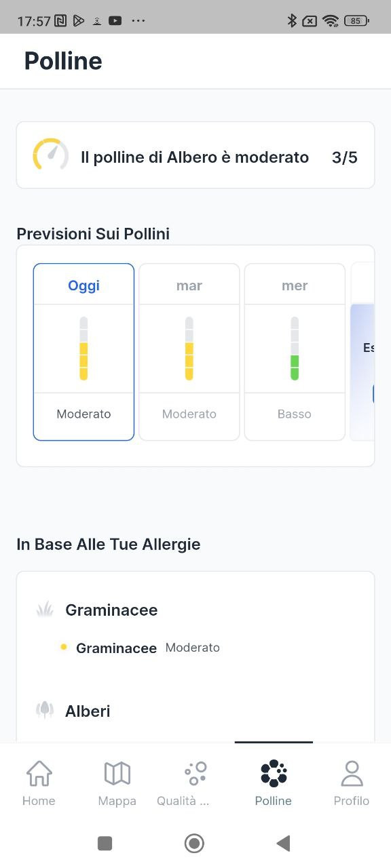The width and height of the screenshot is (391, 868).
Task: Select the mer forecast card
Action: (295, 352)
